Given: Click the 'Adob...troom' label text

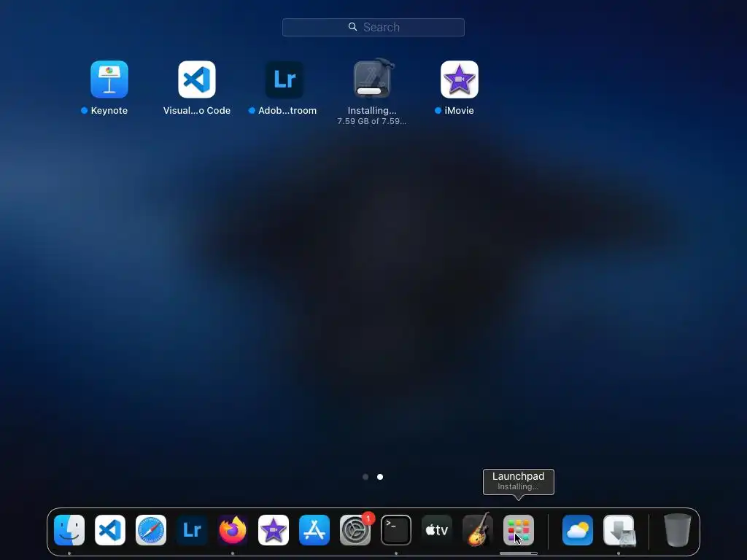Looking at the screenshot, I should (x=287, y=111).
